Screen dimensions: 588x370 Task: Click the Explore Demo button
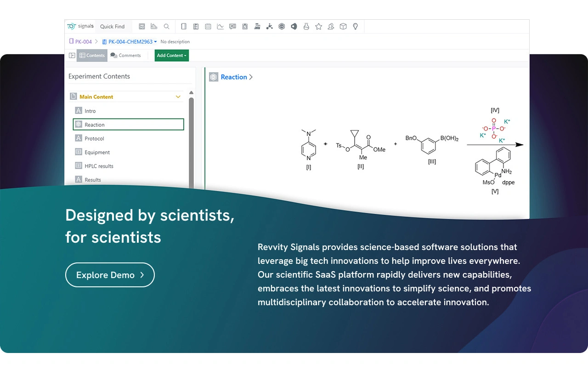[110, 275]
